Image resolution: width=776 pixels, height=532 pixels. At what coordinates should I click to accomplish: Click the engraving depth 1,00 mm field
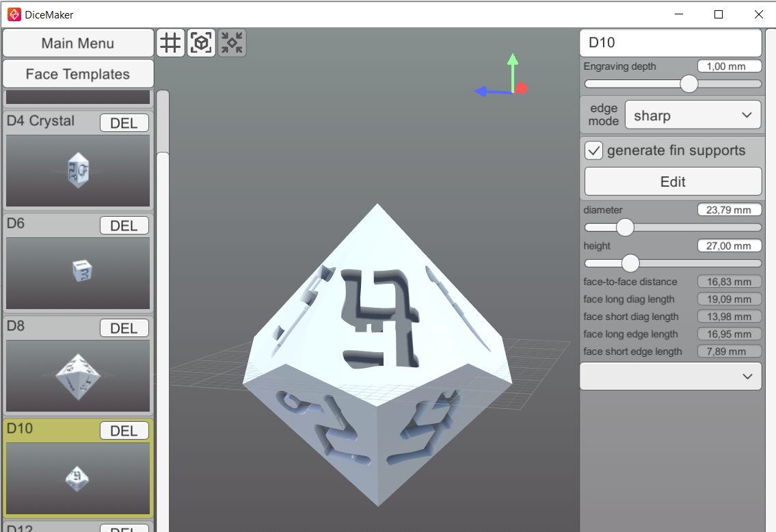(x=730, y=66)
